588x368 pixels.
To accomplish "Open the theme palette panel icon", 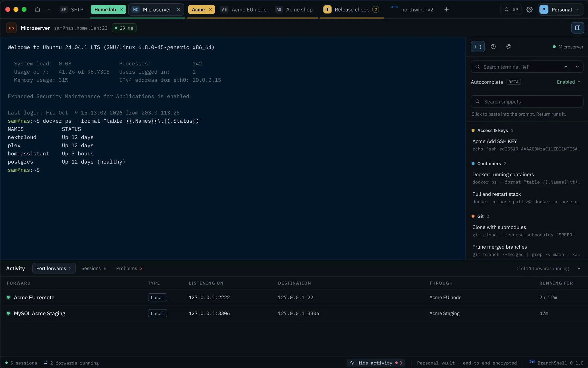I will 509,47.
